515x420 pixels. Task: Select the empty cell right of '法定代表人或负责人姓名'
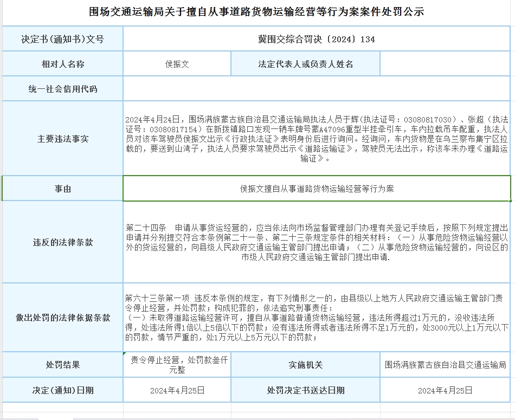[445, 64]
